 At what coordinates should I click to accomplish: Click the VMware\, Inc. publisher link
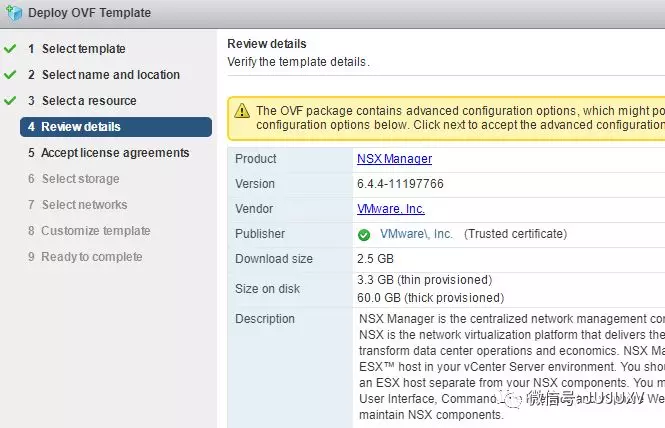click(x=416, y=234)
